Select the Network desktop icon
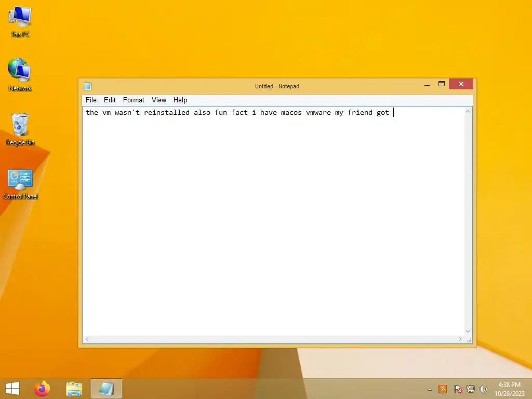 coord(20,75)
